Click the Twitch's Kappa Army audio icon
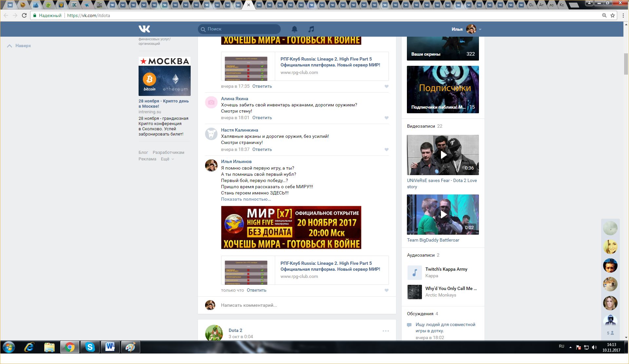The height and width of the screenshot is (364, 629). [414, 272]
